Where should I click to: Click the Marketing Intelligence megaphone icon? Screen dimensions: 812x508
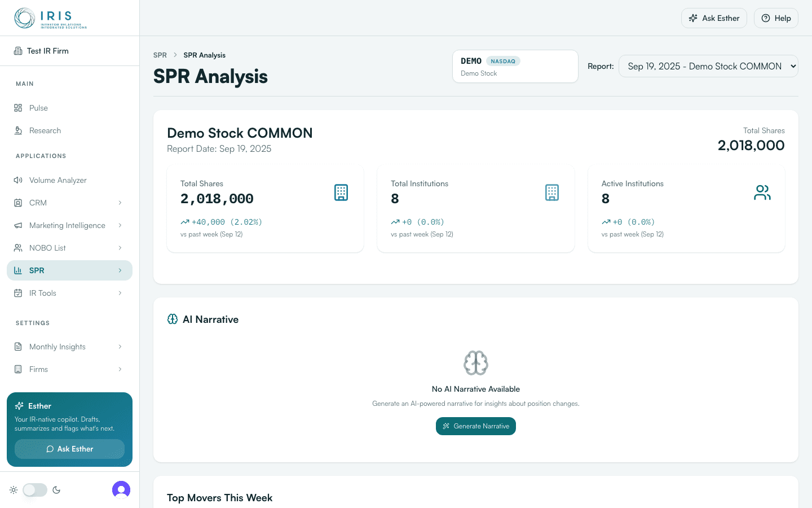pos(18,225)
